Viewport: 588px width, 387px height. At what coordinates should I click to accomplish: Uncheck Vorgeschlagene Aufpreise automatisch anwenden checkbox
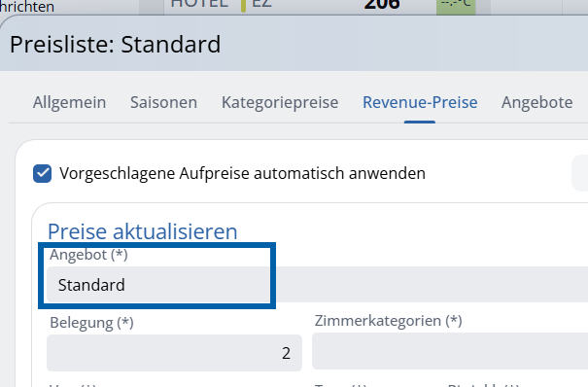point(43,174)
